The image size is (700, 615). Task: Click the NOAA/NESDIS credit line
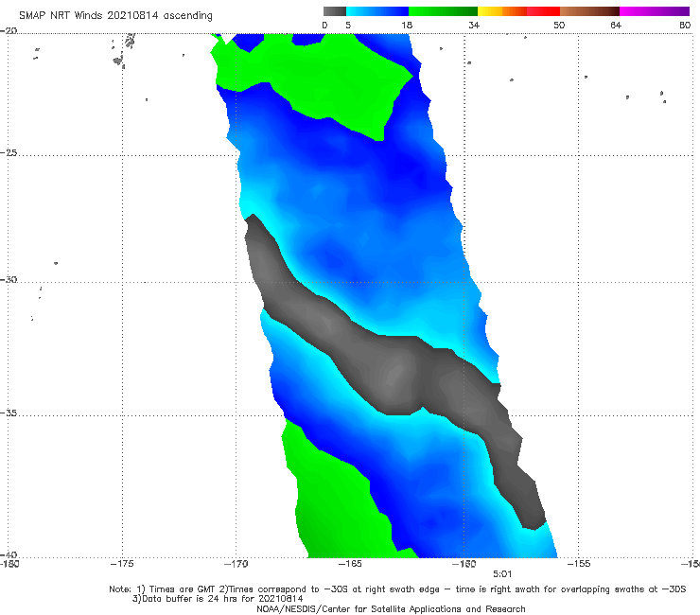click(x=391, y=608)
